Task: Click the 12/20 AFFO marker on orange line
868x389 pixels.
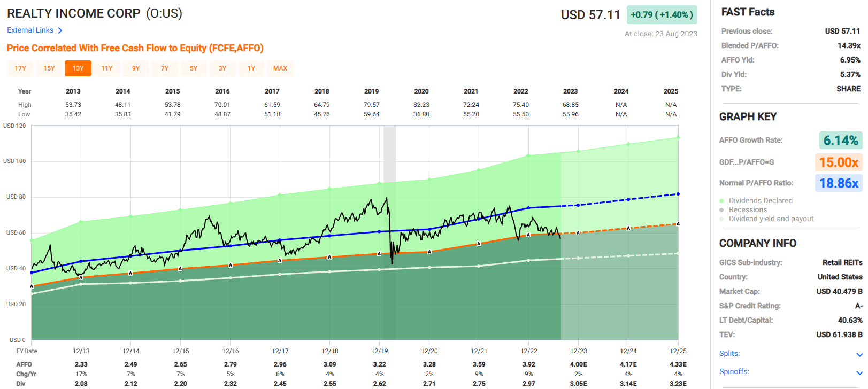Action: [x=429, y=252]
